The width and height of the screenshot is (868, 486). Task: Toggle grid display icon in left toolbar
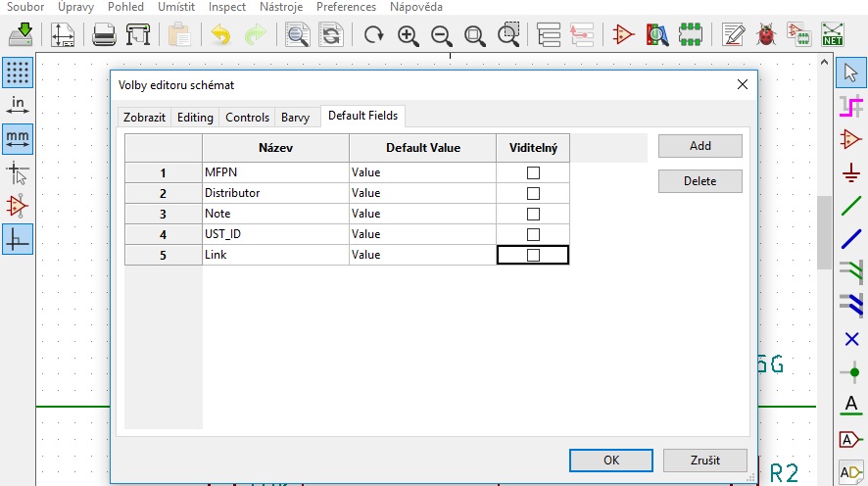coord(18,73)
